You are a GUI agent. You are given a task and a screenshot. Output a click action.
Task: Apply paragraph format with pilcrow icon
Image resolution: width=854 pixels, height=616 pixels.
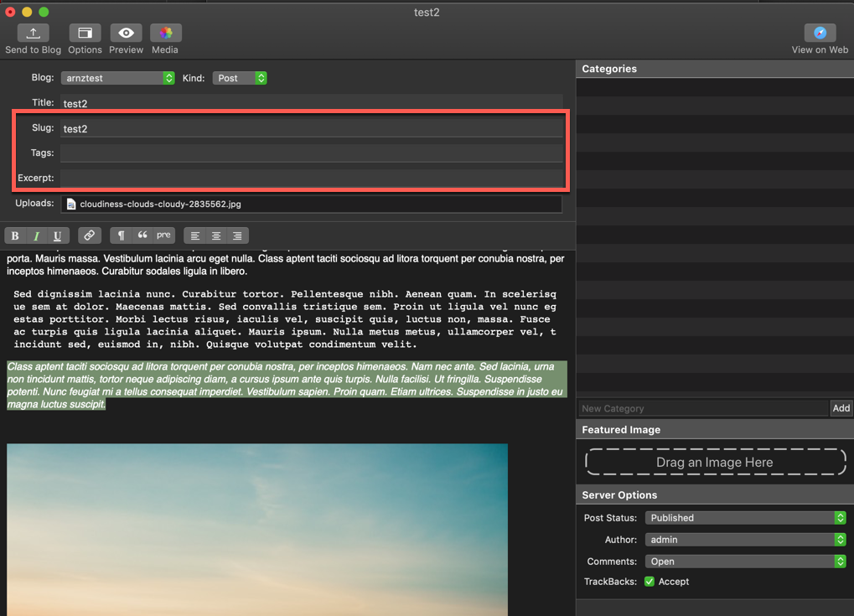pos(121,236)
